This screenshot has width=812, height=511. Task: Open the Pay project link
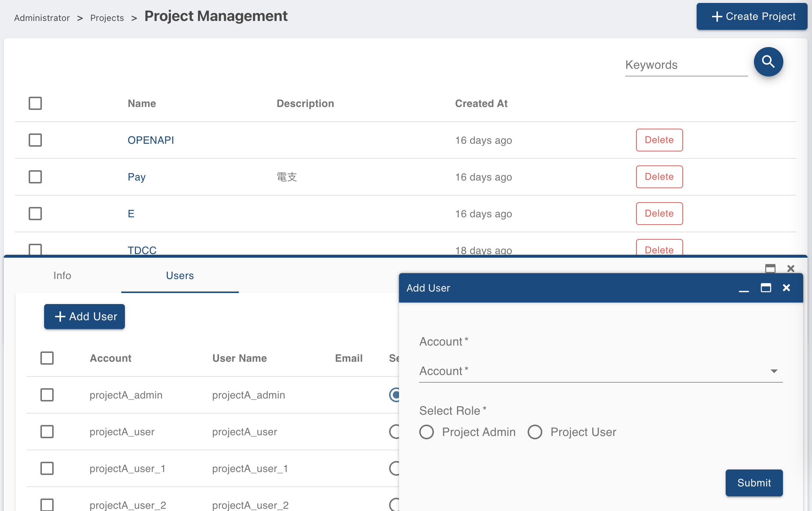coord(137,177)
